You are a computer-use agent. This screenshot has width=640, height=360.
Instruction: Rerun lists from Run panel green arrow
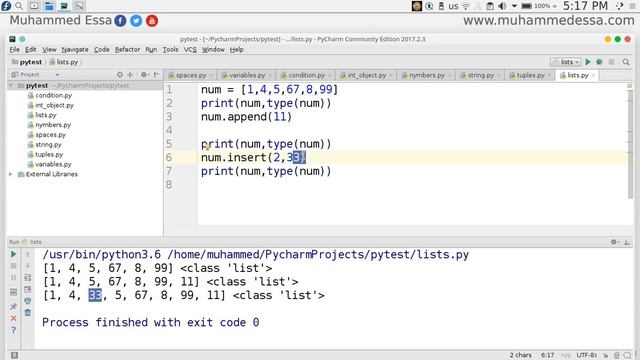(13, 254)
